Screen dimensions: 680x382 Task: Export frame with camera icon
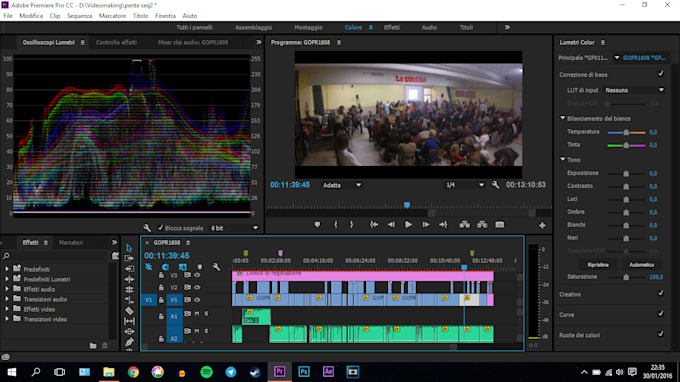pos(500,225)
